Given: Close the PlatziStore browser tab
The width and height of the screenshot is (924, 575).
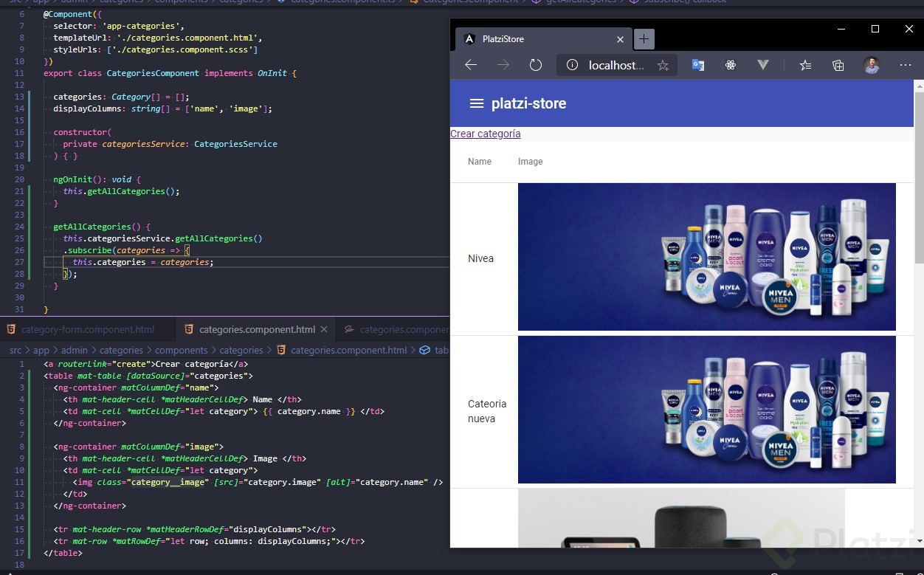Looking at the screenshot, I should pyautogui.click(x=620, y=39).
